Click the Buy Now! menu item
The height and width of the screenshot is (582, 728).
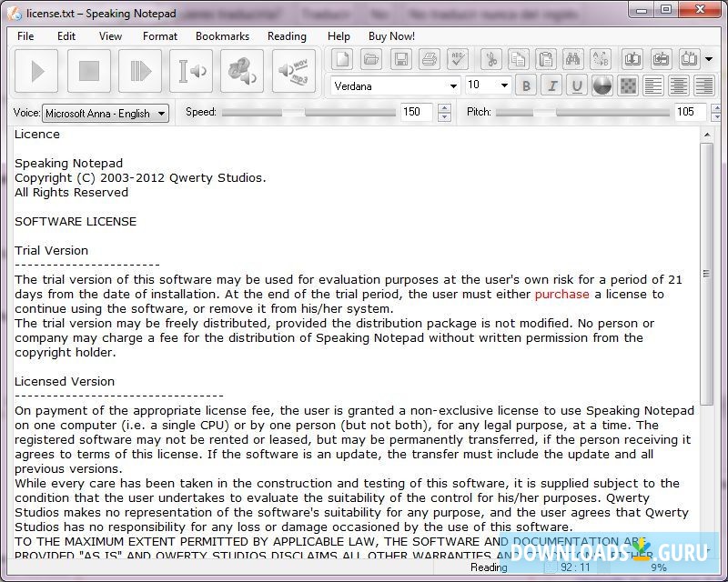[x=392, y=36]
